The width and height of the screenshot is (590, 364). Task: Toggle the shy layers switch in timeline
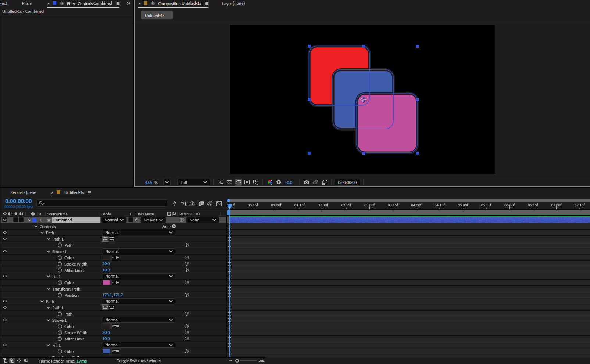[x=192, y=203]
